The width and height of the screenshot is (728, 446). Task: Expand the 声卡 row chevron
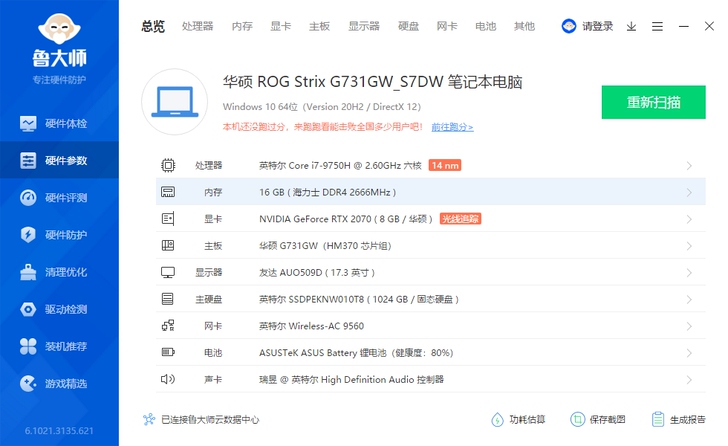[x=689, y=380]
